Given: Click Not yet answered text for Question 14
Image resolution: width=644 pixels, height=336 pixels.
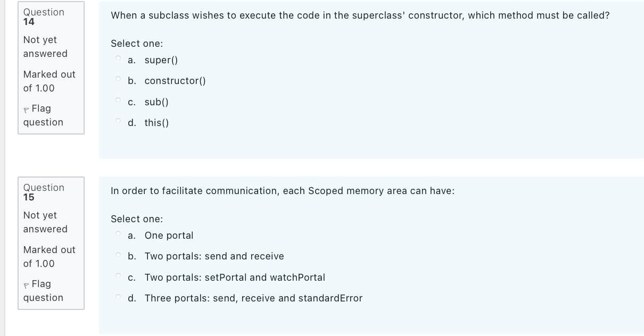Looking at the screenshot, I should coord(45,47).
